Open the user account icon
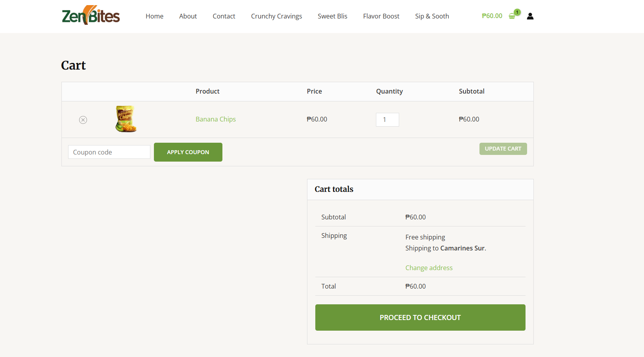Image resolution: width=644 pixels, height=357 pixels. [530, 16]
